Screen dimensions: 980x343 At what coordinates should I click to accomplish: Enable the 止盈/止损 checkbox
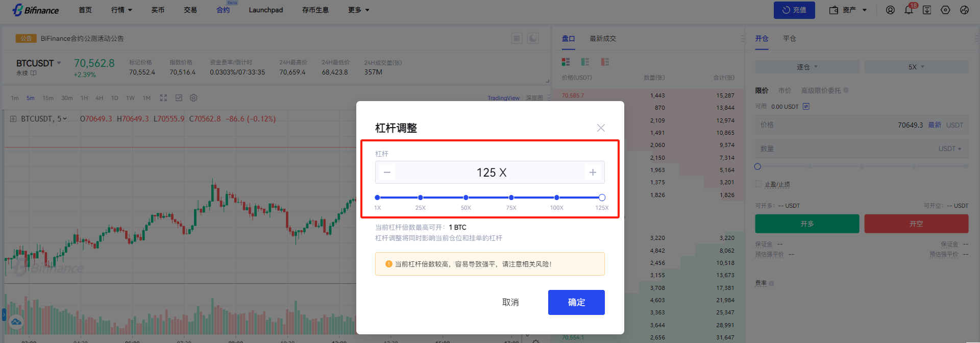[758, 184]
